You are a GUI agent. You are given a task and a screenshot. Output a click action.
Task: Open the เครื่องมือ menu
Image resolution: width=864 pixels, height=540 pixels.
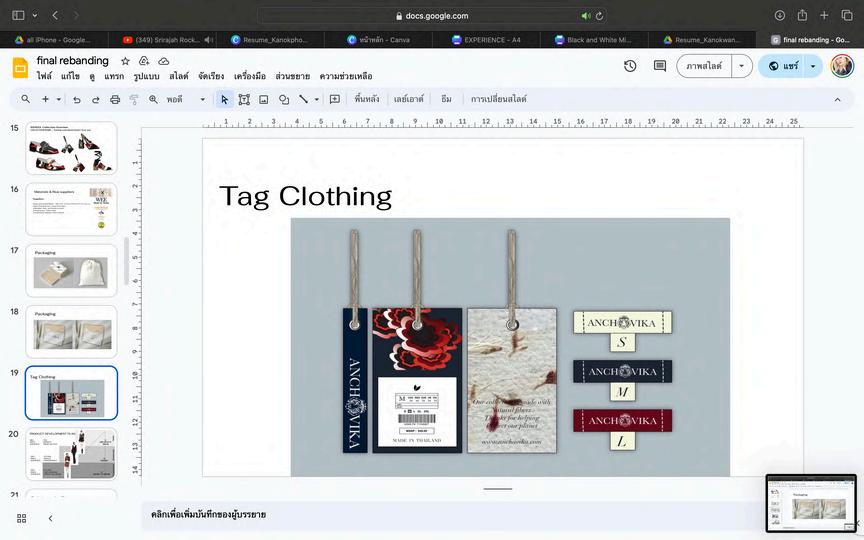(x=250, y=76)
